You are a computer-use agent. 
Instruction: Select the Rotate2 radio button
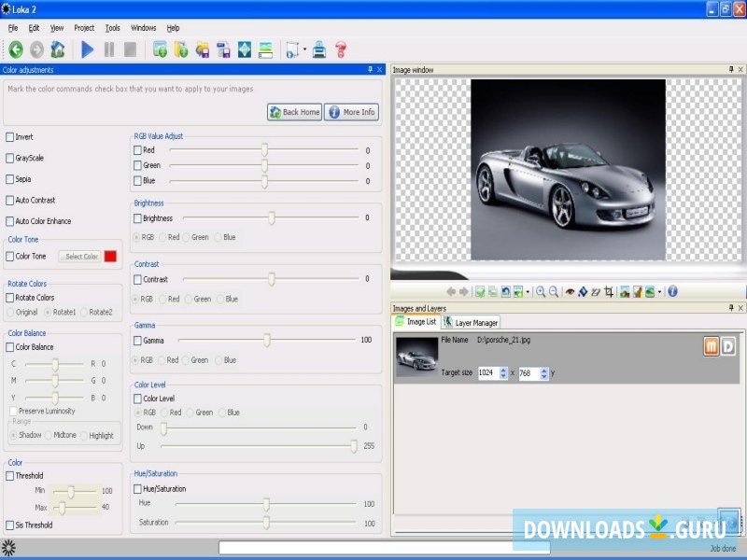[84, 312]
